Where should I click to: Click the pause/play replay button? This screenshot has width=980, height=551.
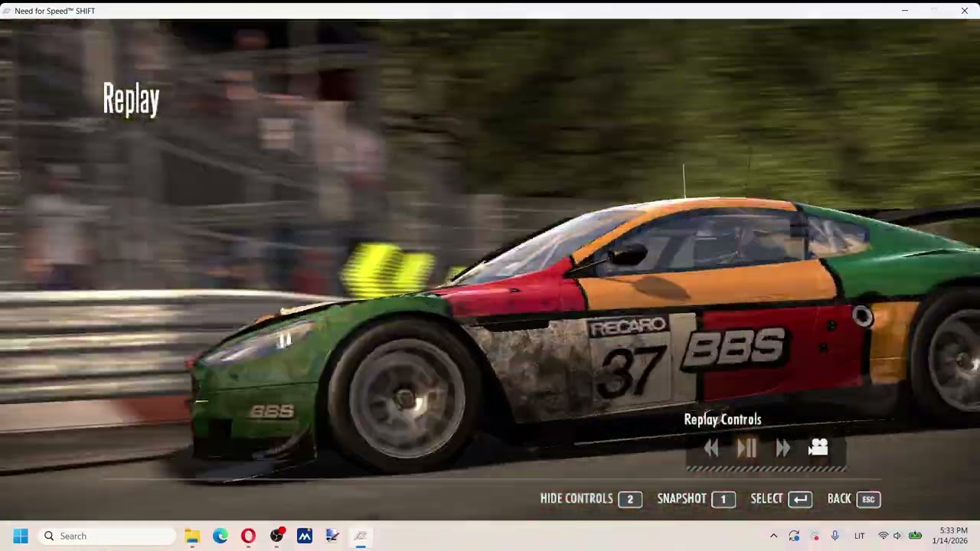[x=746, y=448]
